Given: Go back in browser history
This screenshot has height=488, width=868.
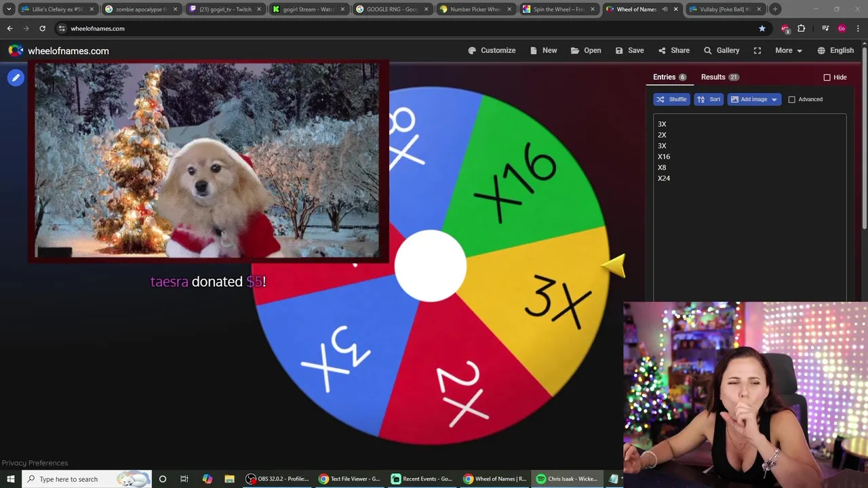Looking at the screenshot, I should click(x=9, y=28).
